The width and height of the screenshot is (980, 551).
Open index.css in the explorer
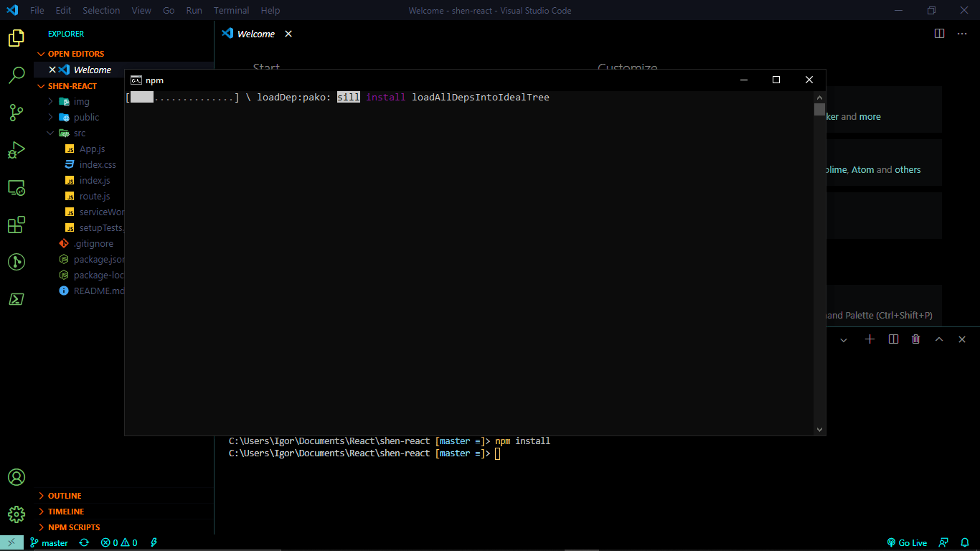[x=97, y=165]
